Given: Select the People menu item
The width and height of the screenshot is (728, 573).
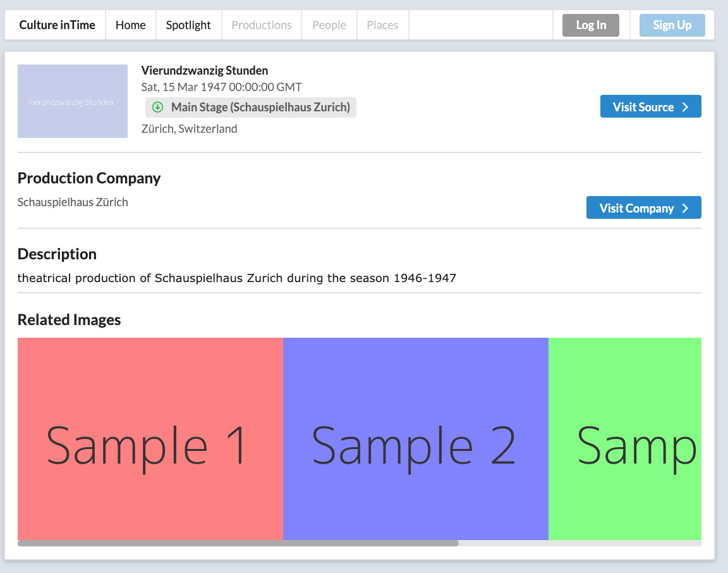Looking at the screenshot, I should (x=329, y=25).
